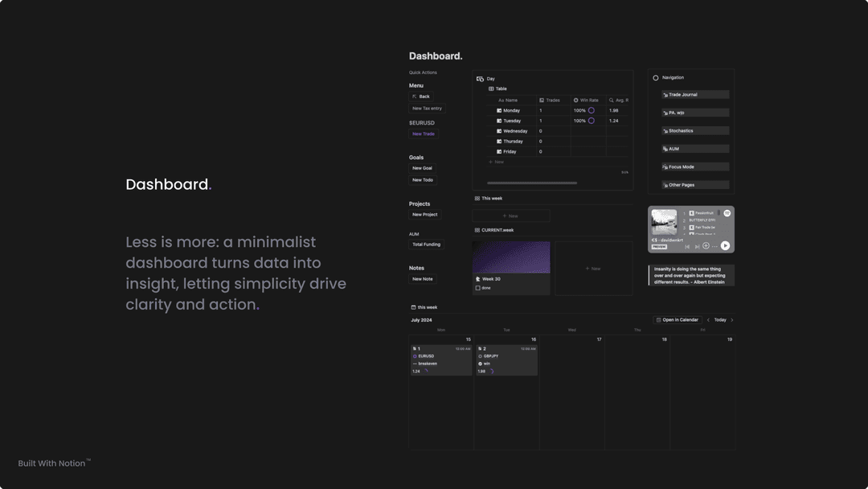This screenshot has width=868, height=489.
Task: Open the player's three-dot more menu
Action: click(714, 246)
